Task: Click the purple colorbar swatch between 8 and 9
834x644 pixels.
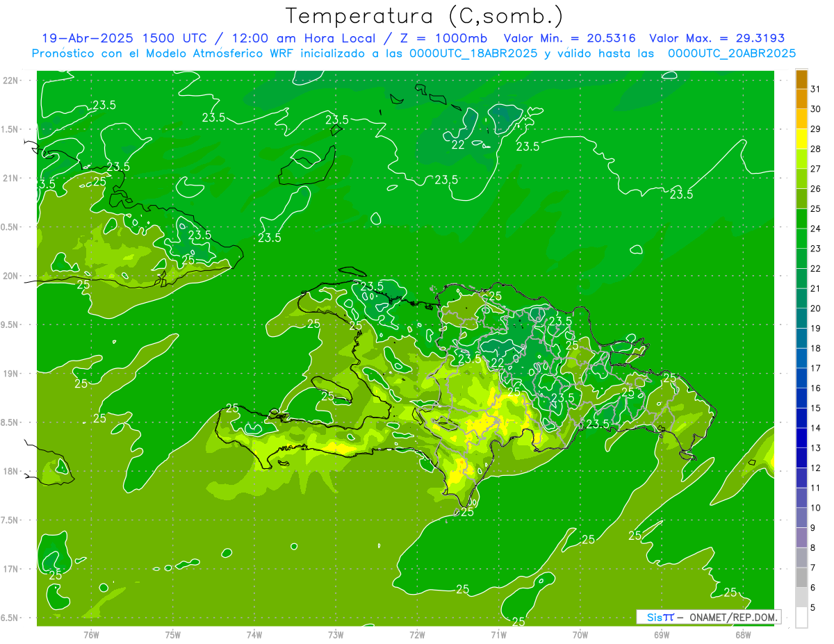Action: pos(801,538)
